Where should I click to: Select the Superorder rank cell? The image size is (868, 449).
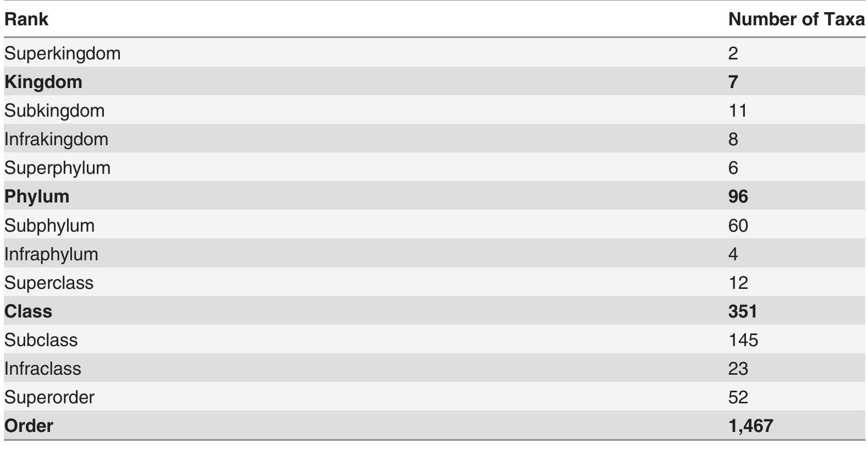(x=49, y=397)
